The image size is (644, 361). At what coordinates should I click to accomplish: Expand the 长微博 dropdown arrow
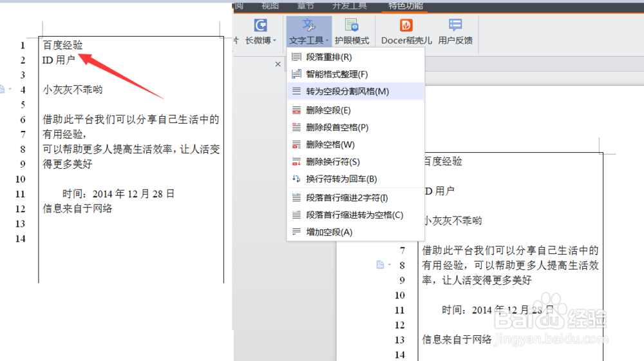[x=275, y=41]
